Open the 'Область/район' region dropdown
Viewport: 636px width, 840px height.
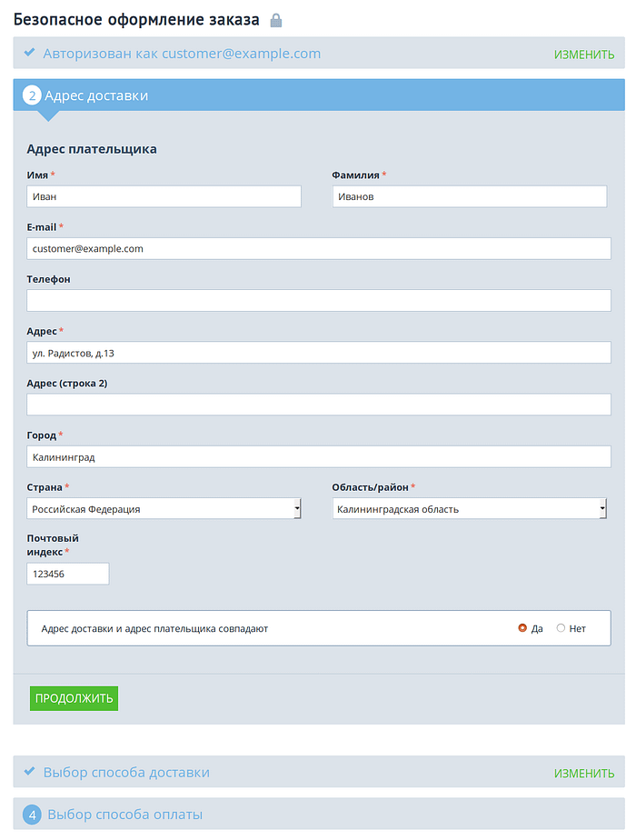coord(469,509)
